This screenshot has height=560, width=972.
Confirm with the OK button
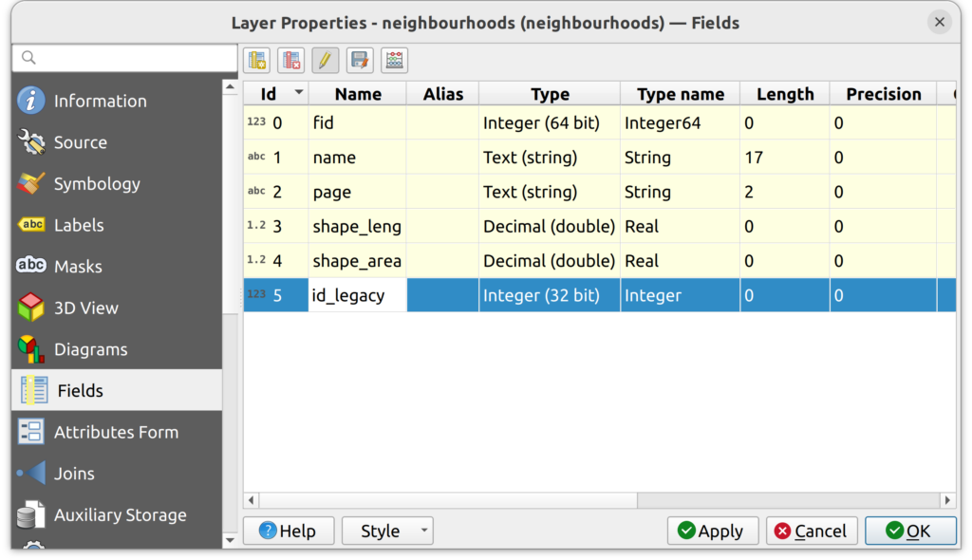909,532
